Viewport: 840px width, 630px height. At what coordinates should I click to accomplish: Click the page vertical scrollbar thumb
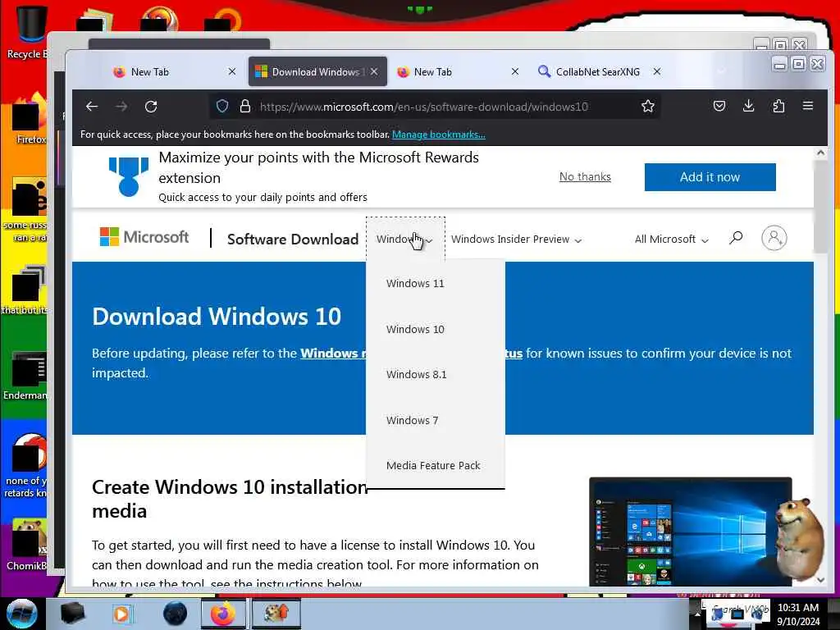[820, 206]
